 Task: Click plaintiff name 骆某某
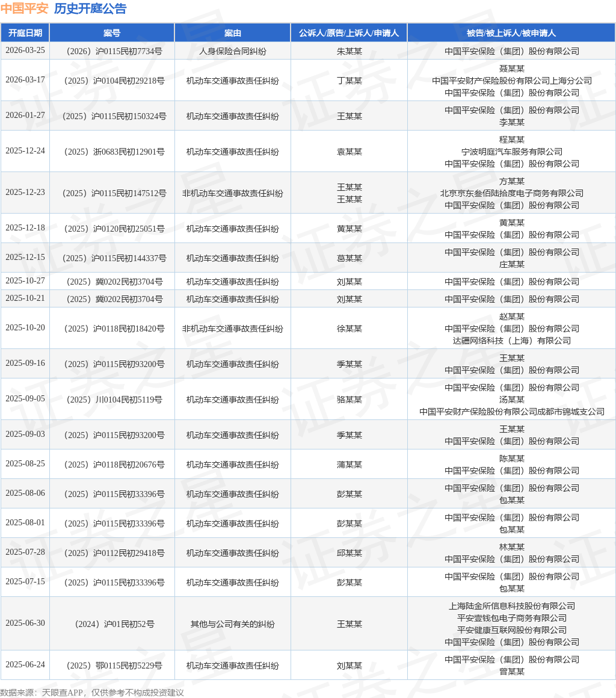[x=349, y=400]
